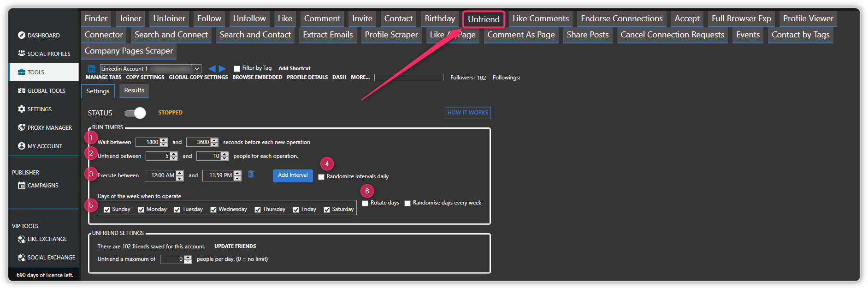The image size is (868, 289).
Task: Enable the Filter by Tag checkbox
Action: tap(237, 69)
